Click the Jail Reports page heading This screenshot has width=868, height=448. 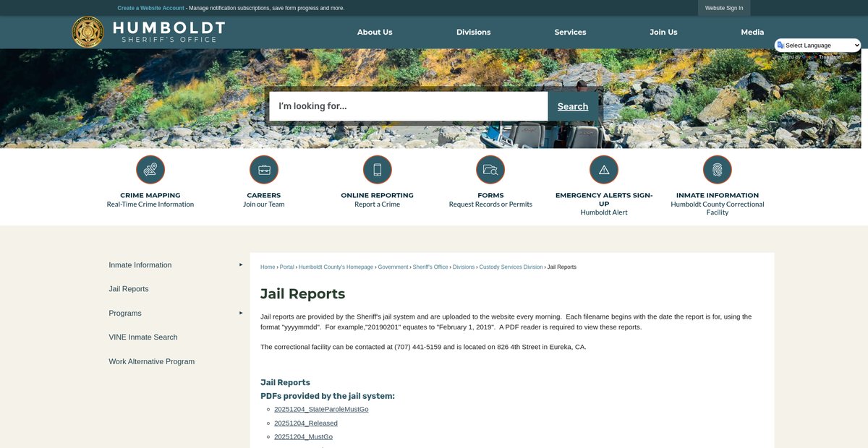coord(303,294)
